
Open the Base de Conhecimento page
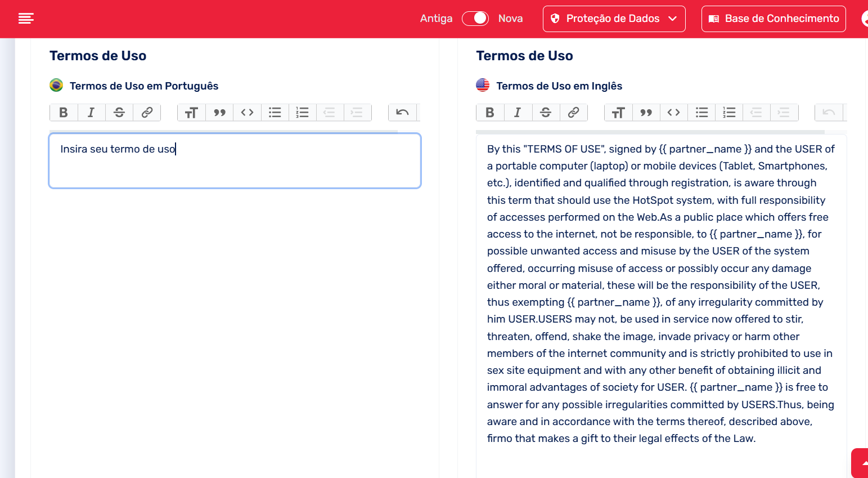(x=773, y=19)
